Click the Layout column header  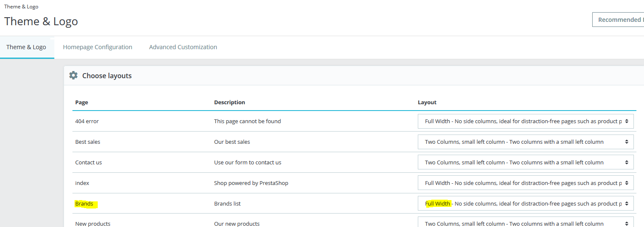427,102
